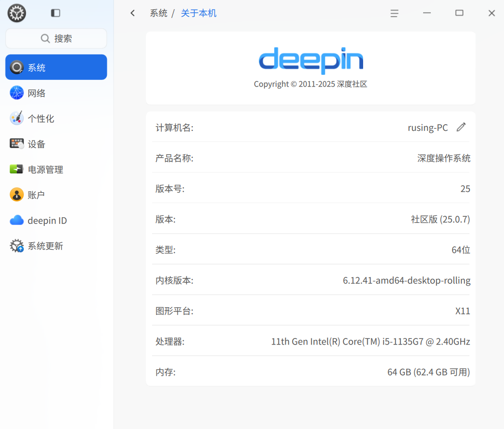Minimize the Control Center window
The height and width of the screenshot is (429, 504).
pos(427,13)
